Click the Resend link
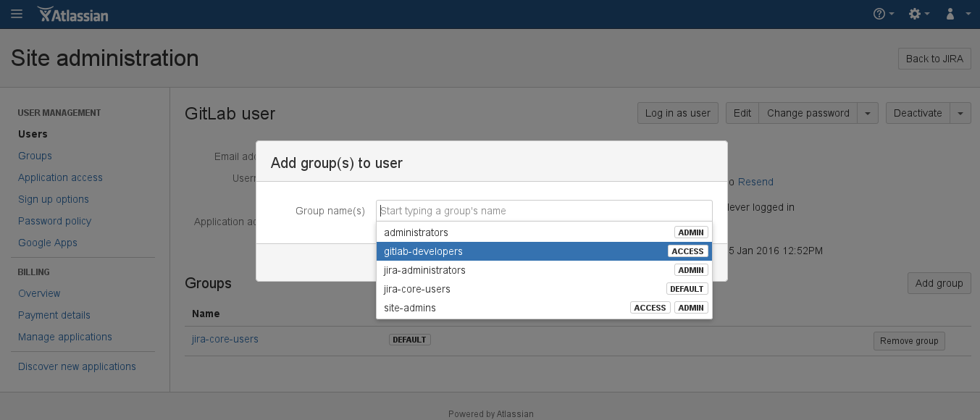Screen dimensions: 980x420 coord(755,182)
